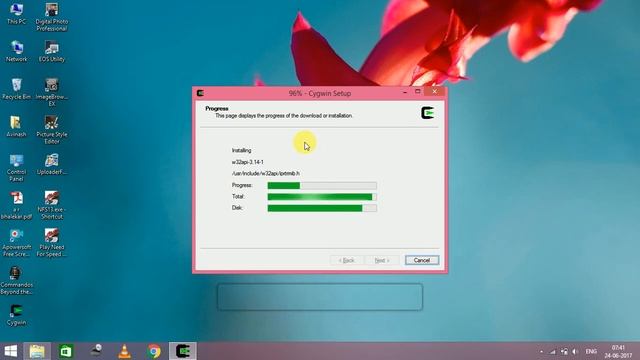Viewport: 640px width, 360px height.
Task: Open the Network desktop icon
Action: pos(16,51)
